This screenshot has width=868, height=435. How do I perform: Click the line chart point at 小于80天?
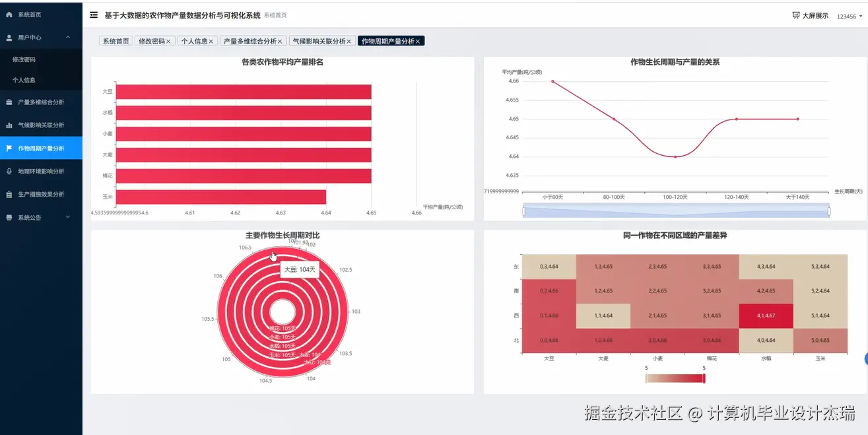(x=552, y=81)
